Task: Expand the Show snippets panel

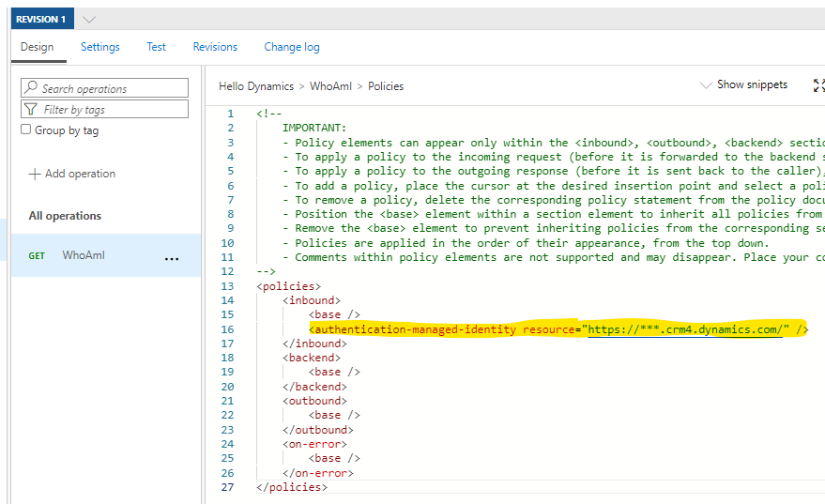Action: 744,84
